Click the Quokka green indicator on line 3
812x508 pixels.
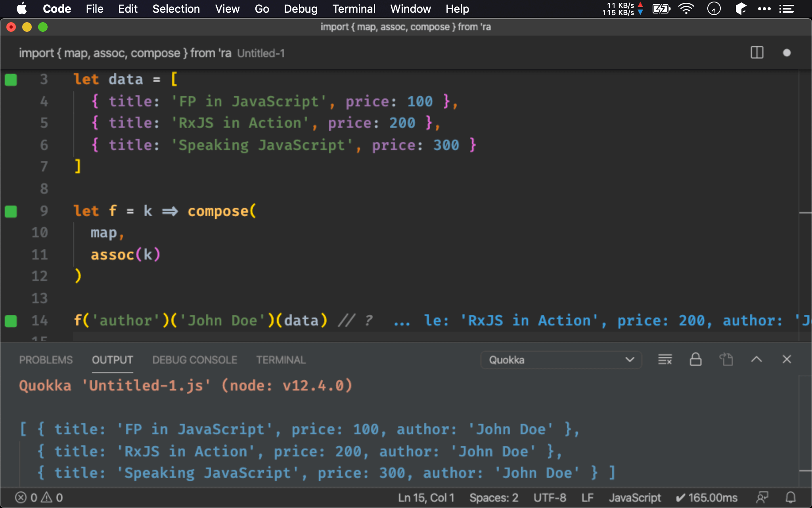(11, 80)
